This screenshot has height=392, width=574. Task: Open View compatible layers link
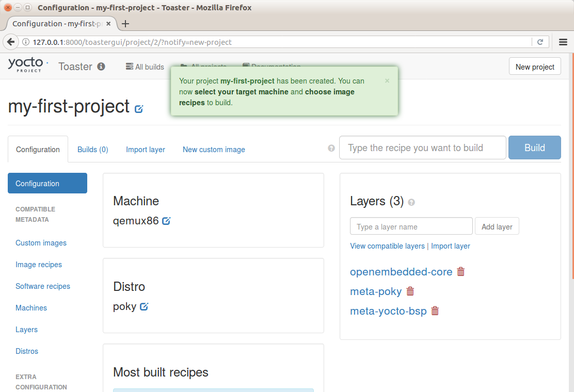click(387, 246)
